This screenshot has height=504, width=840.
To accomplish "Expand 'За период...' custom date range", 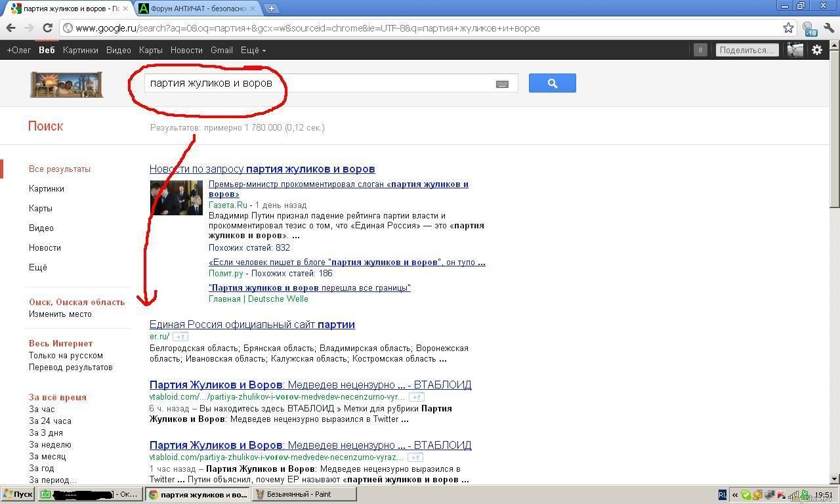I will click(52, 480).
